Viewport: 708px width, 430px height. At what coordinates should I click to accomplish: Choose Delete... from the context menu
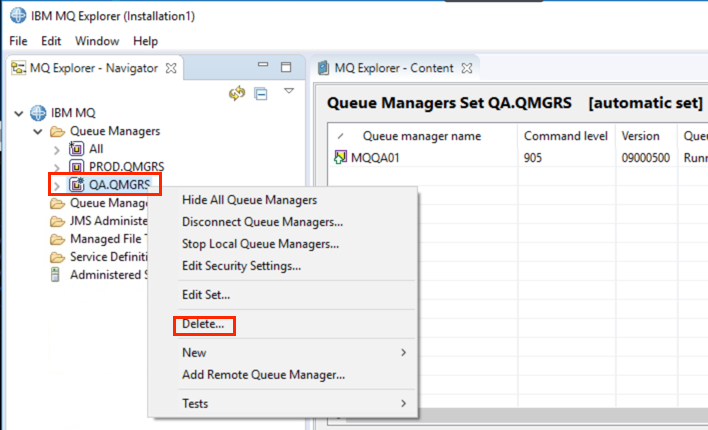pyautogui.click(x=203, y=324)
